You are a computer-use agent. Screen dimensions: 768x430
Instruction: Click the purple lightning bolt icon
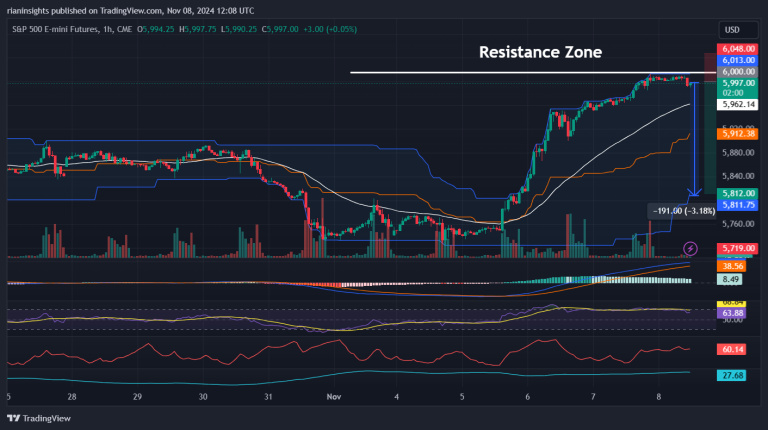point(690,247)
